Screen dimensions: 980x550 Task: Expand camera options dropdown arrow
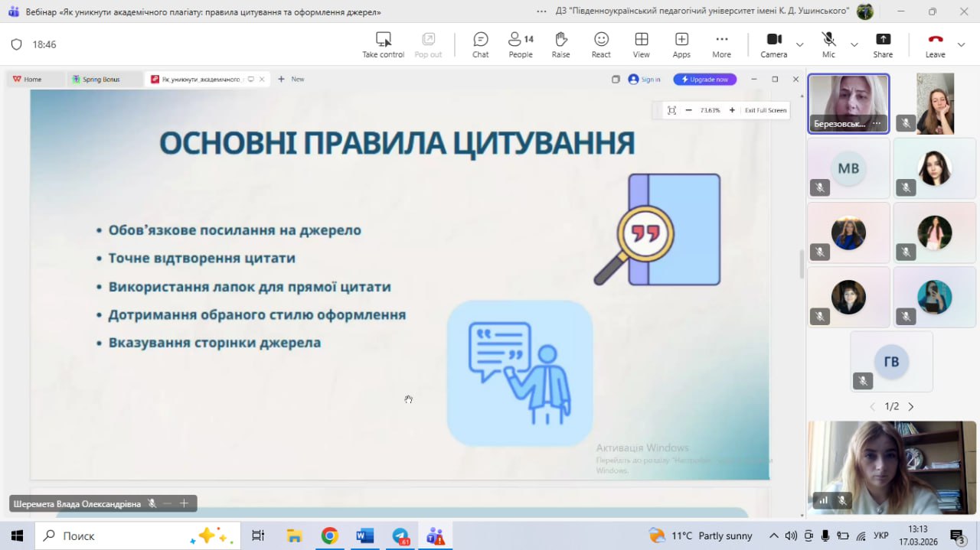800,45
